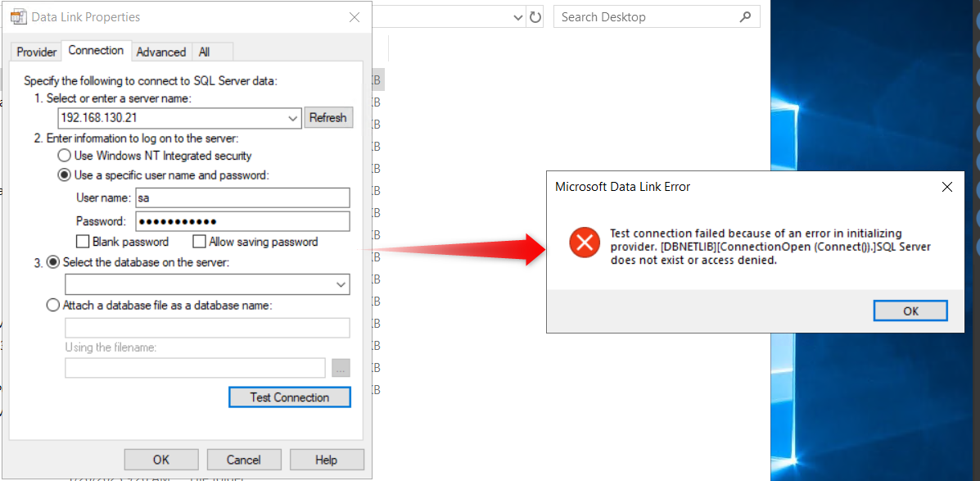Click the Test Connection button

(x=289, y=397)
